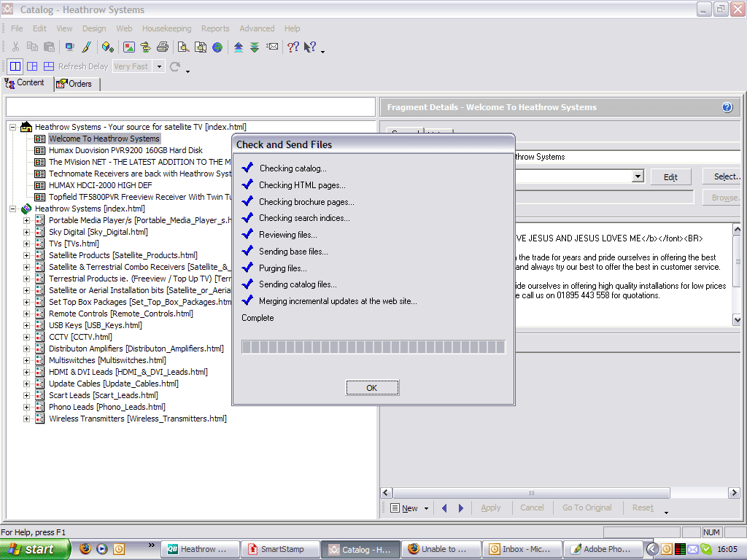The height and width of the screenshot is (560, 747).
Task: Switch to the Orders tab
Action: tap(76, 84)
